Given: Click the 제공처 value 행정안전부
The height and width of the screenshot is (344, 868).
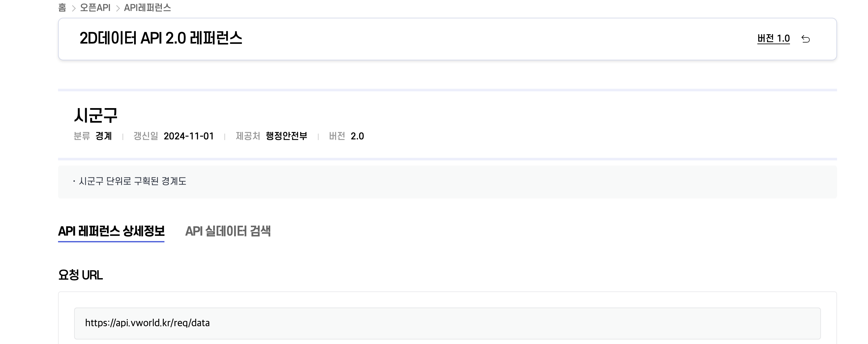Looking at the screenshot, I should coord(286,136).
